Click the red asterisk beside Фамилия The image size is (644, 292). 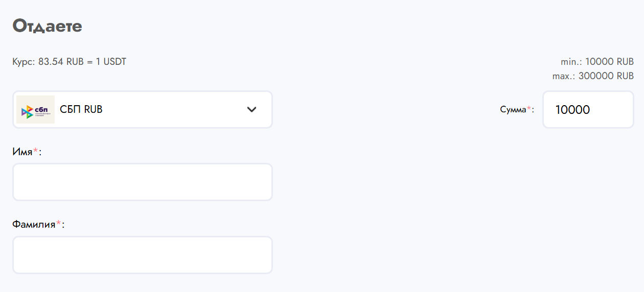(x=59, y=224)
